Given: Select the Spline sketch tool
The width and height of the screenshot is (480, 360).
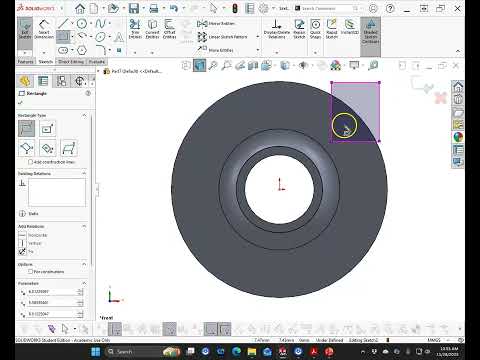Looking at the screenshot, I should (x=100, y=23).
